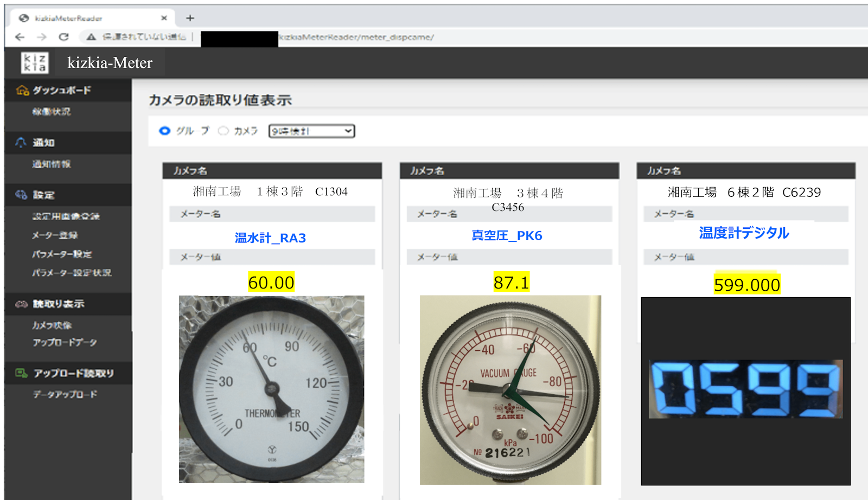The width and height of the screenshot is (868, 500).
Task: Click the 通知 bell icon in sidebar
Action: 20,142
